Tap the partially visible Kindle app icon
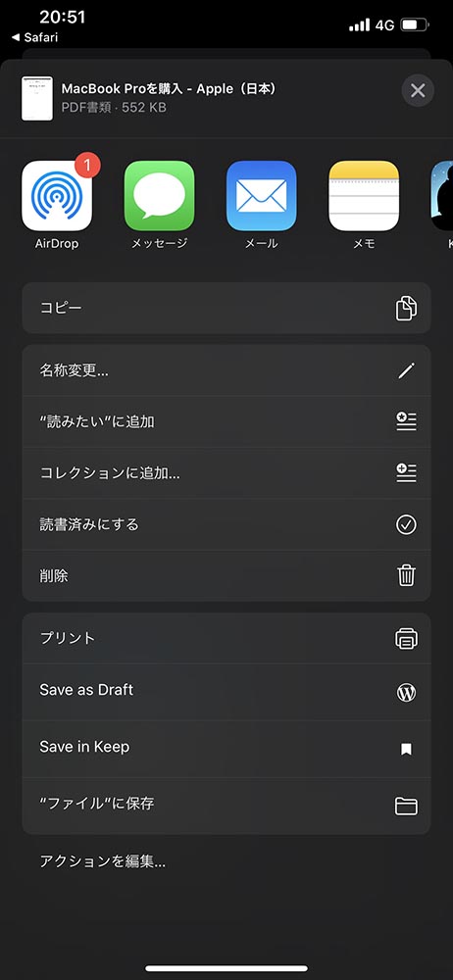Screen dimensions: 453x980 tap(442, 196)
